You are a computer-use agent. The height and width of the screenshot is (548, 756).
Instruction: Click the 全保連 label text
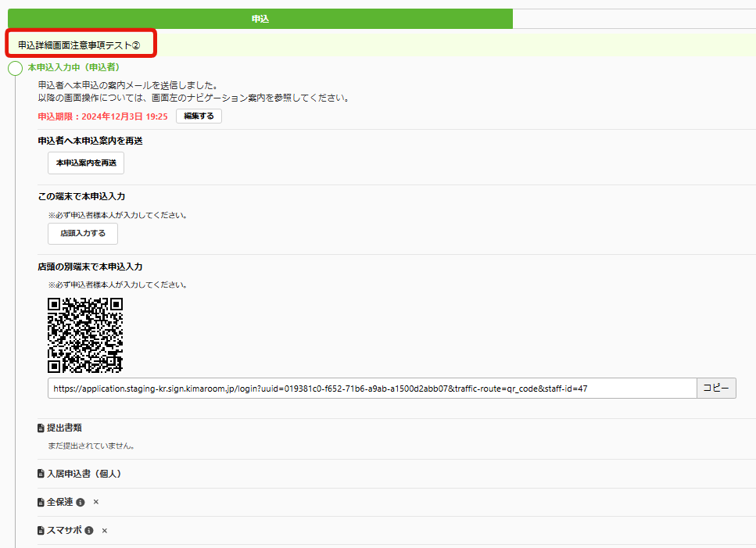(59, 502)
